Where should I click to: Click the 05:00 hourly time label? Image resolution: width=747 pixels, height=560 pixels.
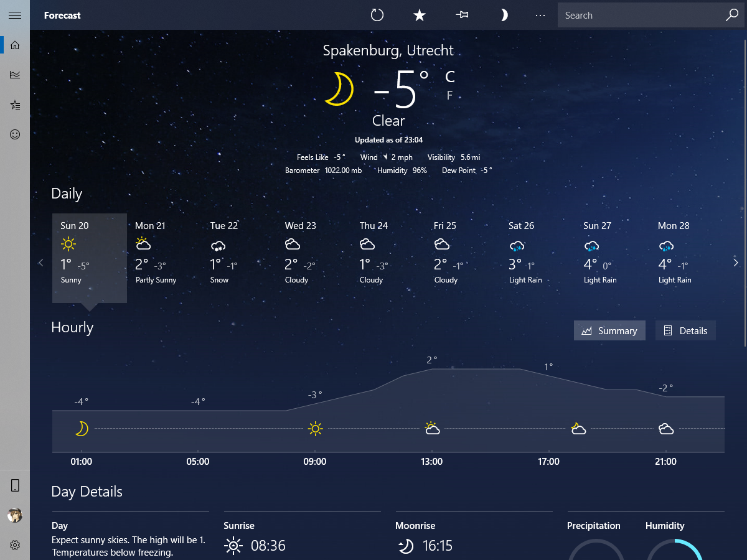(198, 462)
